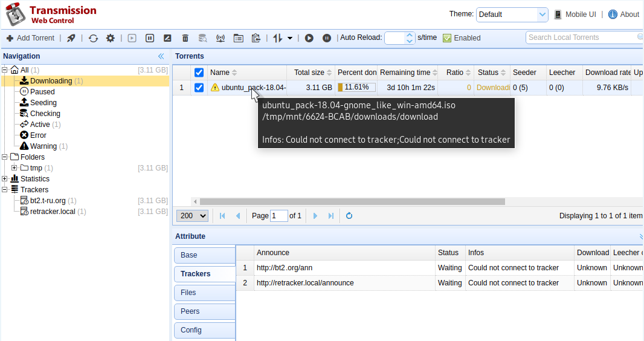Uncheck the ubuntu_pack torrent row checkbox

click(x=199, y=88)
